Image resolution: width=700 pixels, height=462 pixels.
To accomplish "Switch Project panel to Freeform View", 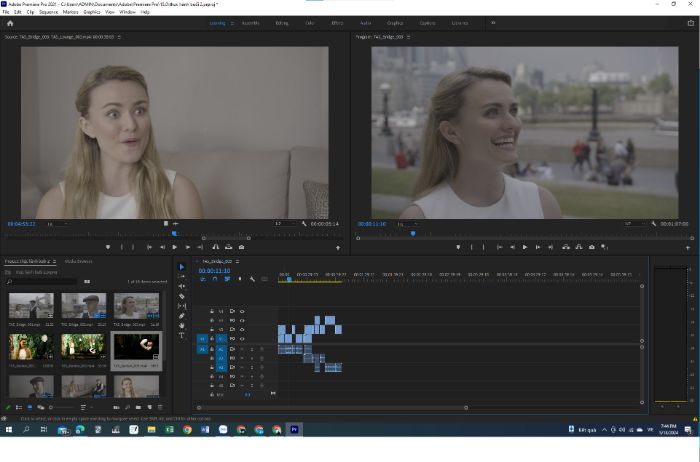I will [x=41, y=407].
